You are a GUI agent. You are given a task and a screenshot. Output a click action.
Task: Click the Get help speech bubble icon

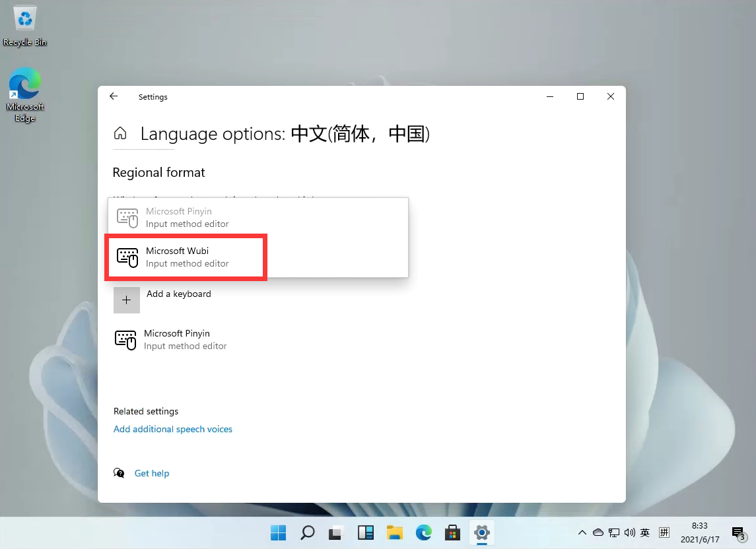click(x=119, y=473)
